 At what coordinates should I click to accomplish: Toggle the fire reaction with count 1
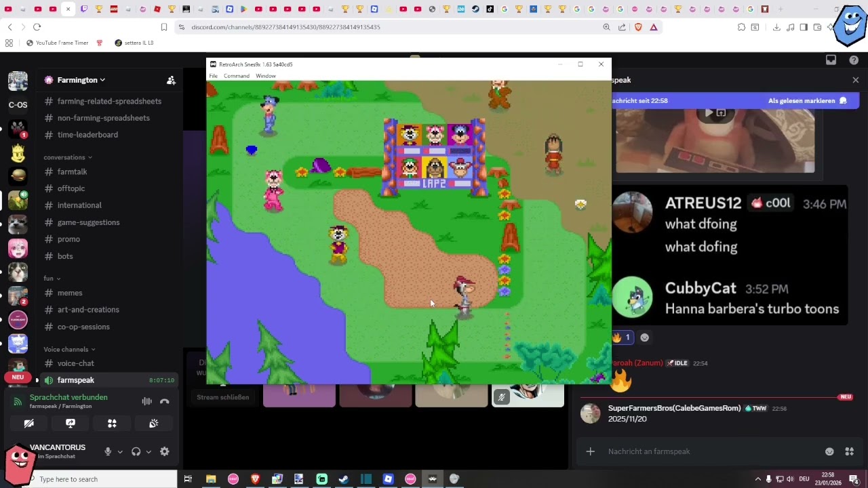click(621, 338)
